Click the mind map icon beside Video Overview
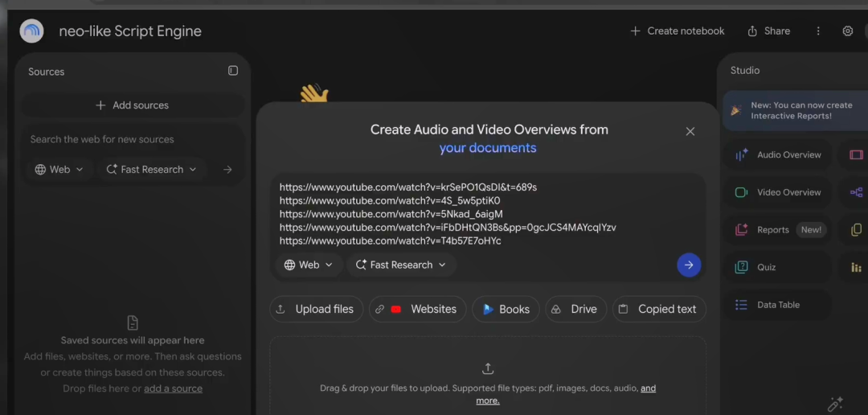Screen dimensions: 868x415 click(x=857, y=192)
